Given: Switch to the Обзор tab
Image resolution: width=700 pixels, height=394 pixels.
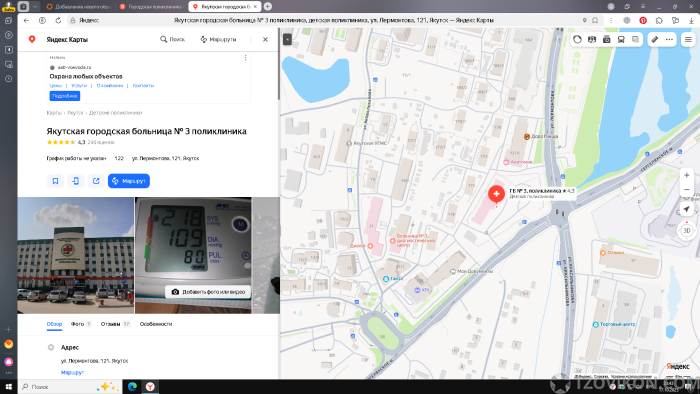Looking at the screenshot, I should click(54, 324).
